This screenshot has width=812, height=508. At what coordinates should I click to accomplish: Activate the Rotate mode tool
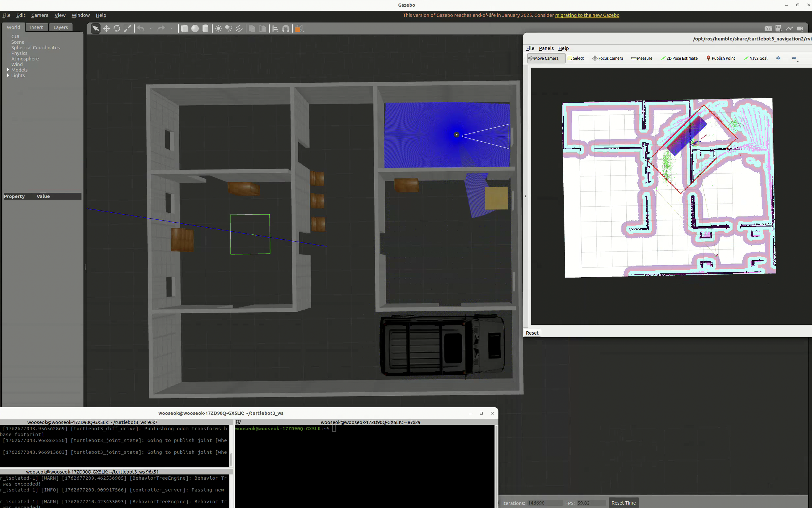pos(117,29)
